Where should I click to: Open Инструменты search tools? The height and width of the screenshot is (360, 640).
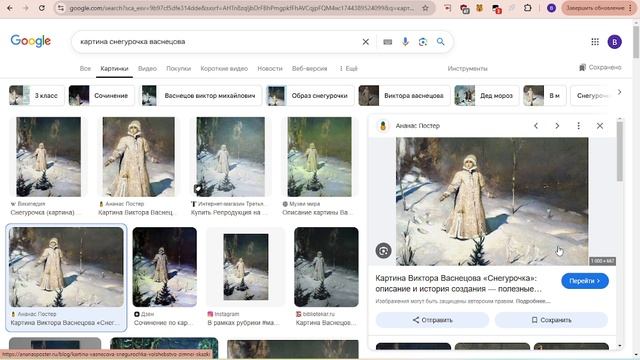(x=467, y=69)
